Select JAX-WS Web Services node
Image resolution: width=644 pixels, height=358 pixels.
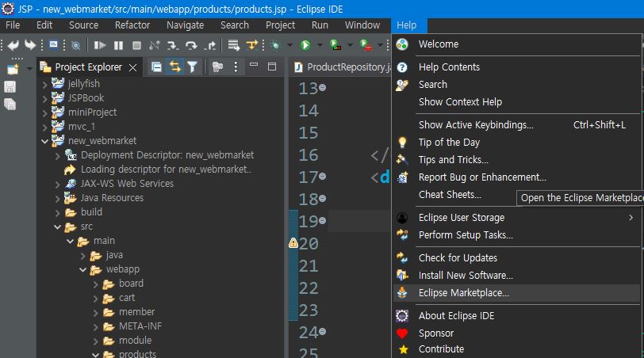point(127,183)
